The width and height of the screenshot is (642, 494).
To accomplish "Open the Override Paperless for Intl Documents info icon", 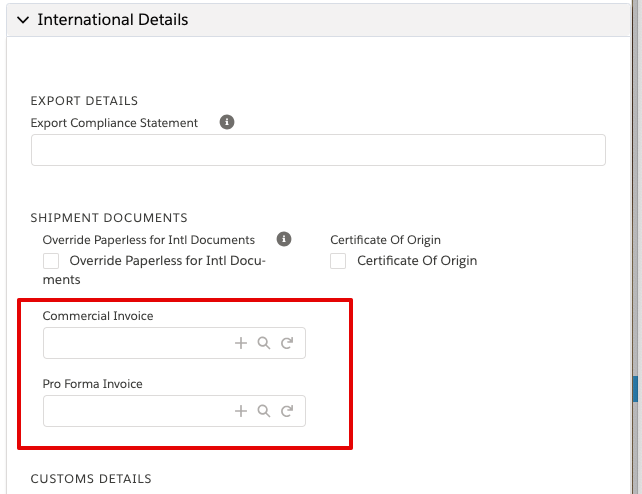I will [x=284, y=239].
